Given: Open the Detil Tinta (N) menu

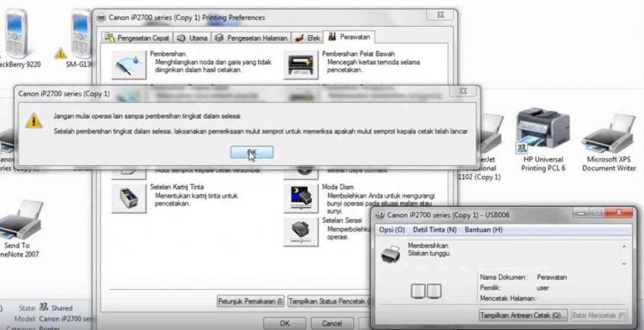Looking at the screenshot, I should point(435,229).
